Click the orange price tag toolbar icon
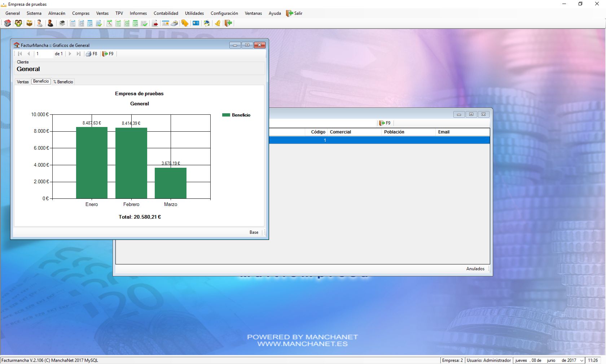 185,23
